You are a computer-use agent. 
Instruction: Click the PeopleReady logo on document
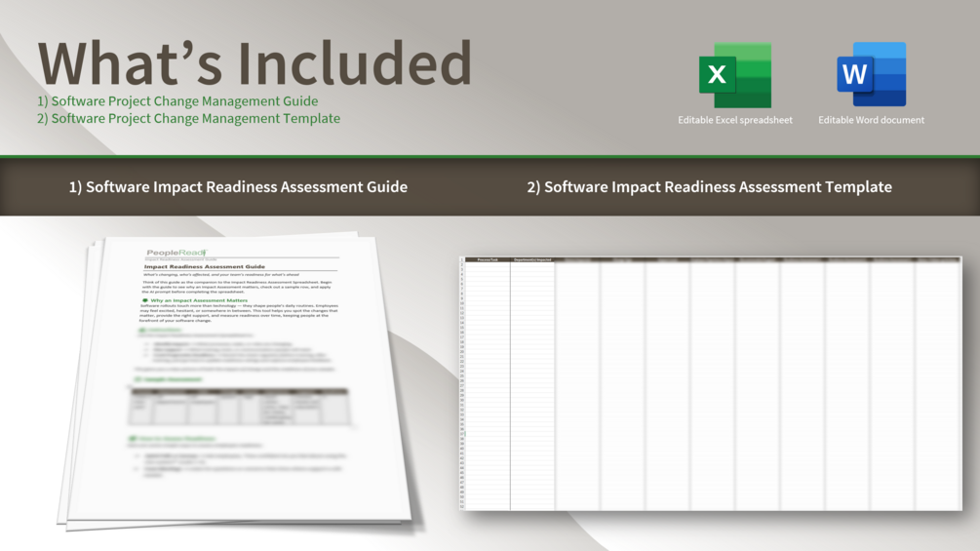[x=176, y=253]
